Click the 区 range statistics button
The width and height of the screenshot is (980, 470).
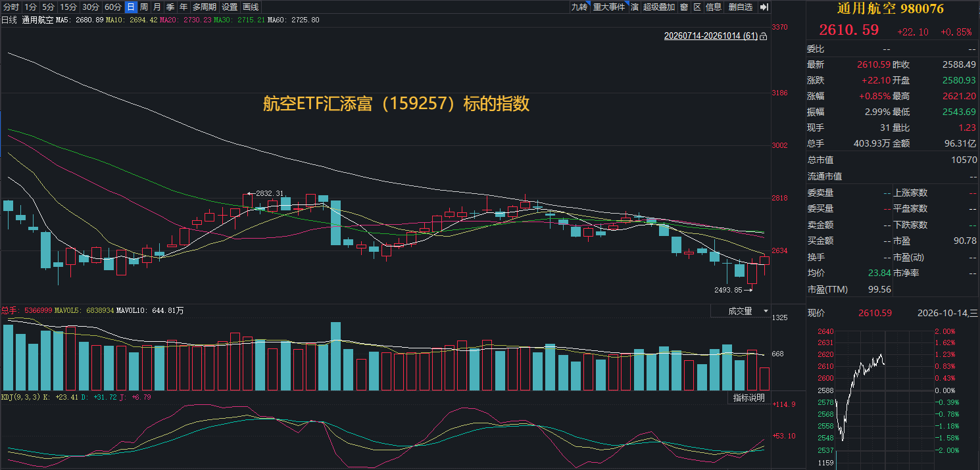697,7
